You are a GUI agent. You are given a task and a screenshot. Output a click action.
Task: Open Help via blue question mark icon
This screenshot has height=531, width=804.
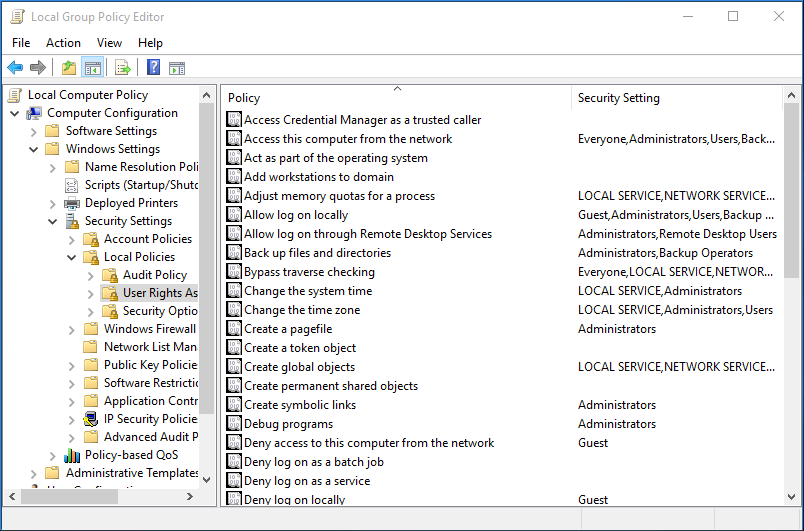pyautogui.click(x=153, y=68)
